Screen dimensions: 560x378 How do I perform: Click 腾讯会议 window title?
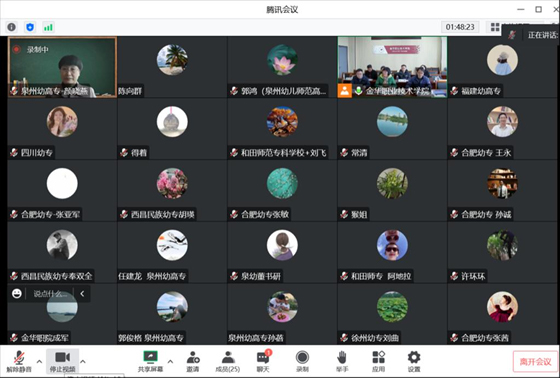tap(282, 9)
